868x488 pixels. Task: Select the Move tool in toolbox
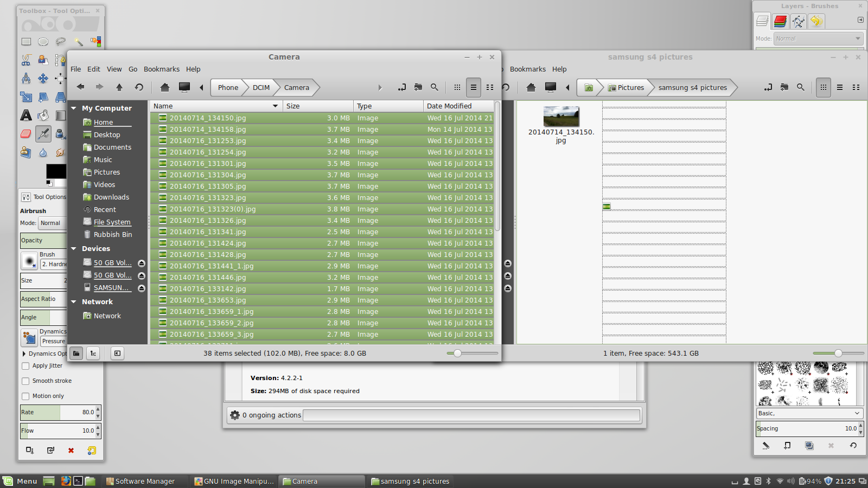43,79
